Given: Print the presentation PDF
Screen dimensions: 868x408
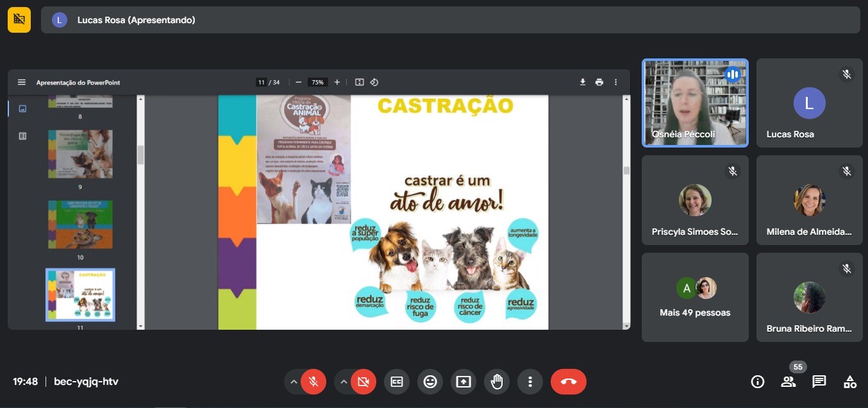Looking at the screenshot, I should click(599, 82).
